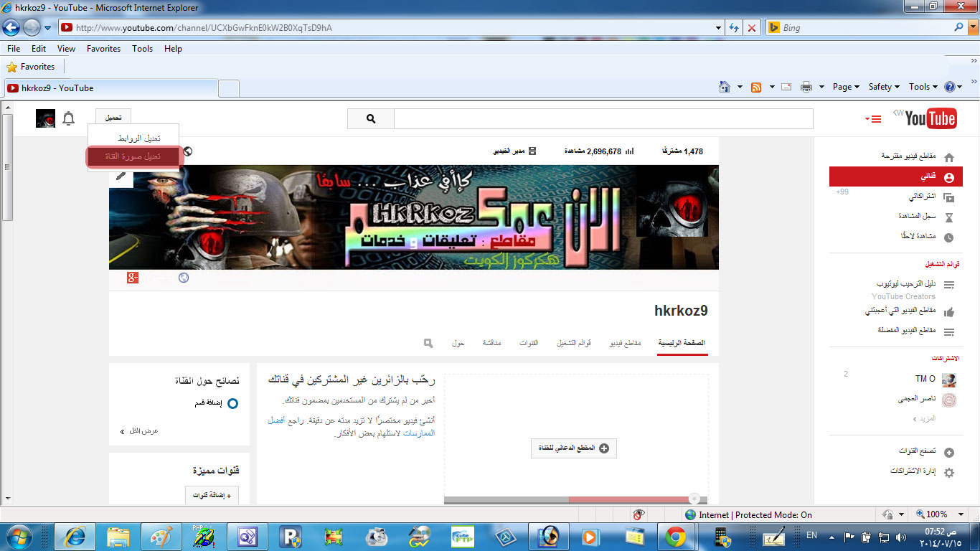Click the globe icon above the banner
Viewport: 980px width, 551px height.
click(188, 151)
